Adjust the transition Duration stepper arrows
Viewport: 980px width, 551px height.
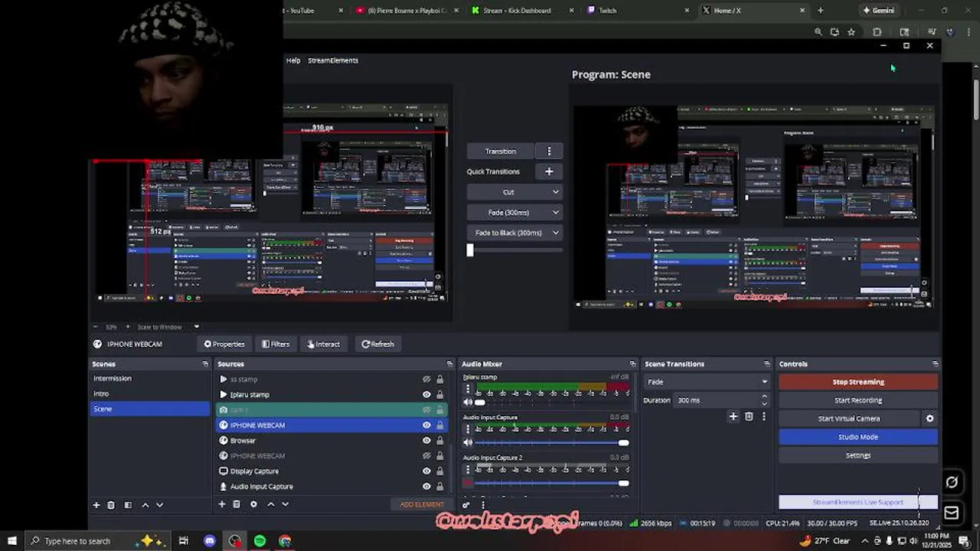(x=764, y=400)
